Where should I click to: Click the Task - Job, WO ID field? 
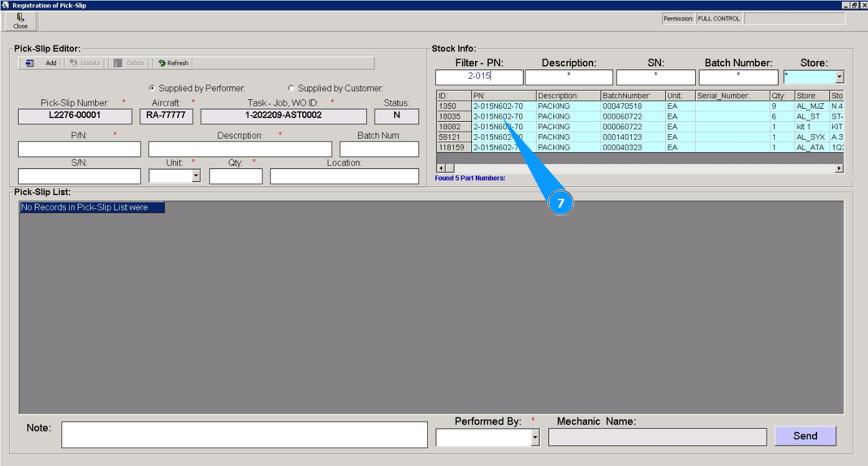coord(284,116)
